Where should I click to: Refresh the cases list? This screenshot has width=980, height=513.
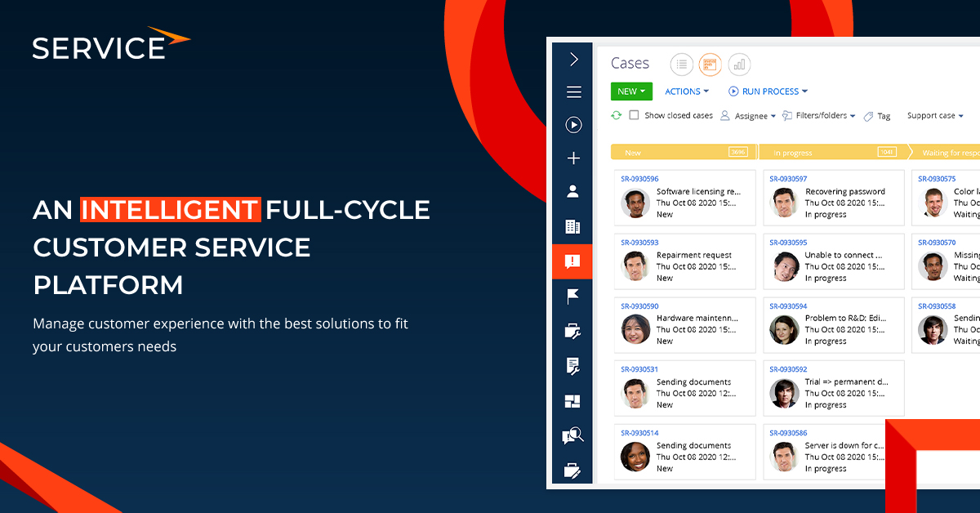point(617,115)
